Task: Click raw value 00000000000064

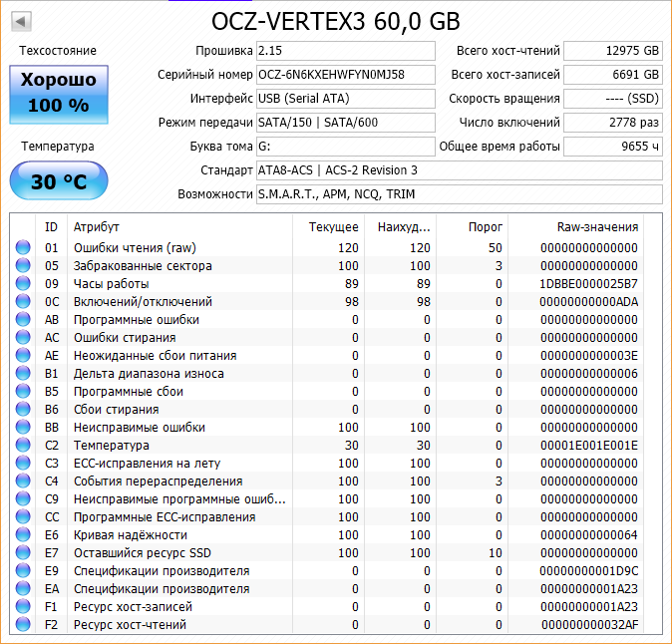Action: pos(588,534)
